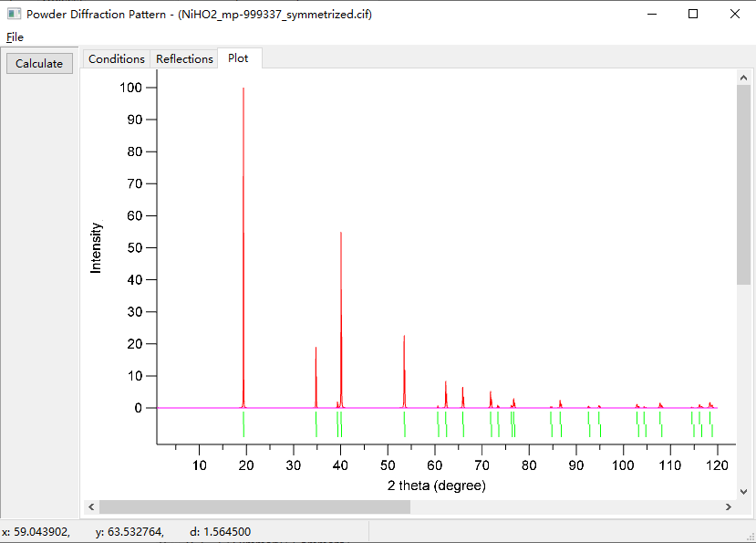Click the vertical scrollbar down arrow
This screenshot has height=543, width=756.
click(743, 490)
